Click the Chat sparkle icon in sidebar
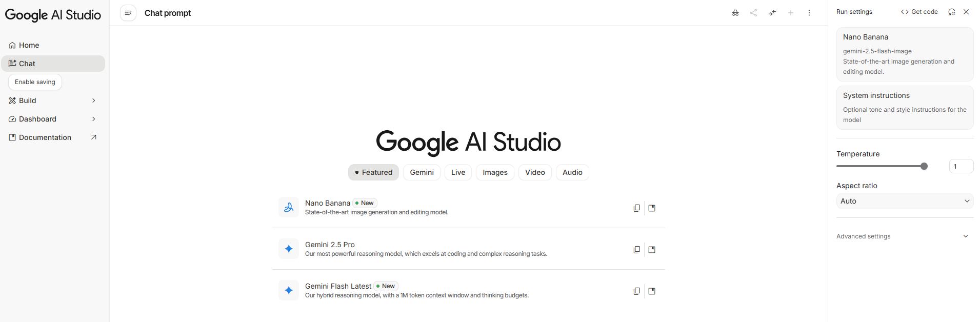 [12, 64]
